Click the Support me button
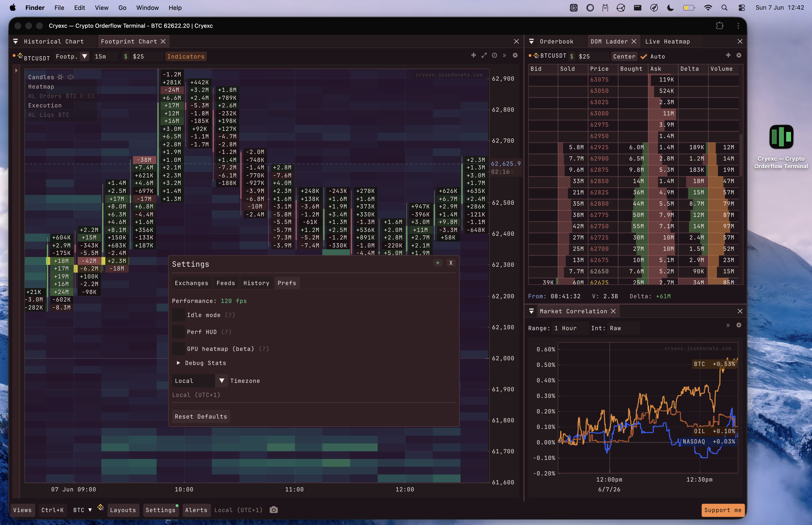Image resolution: width=812 pixels, height=525 pixels. 723,510
